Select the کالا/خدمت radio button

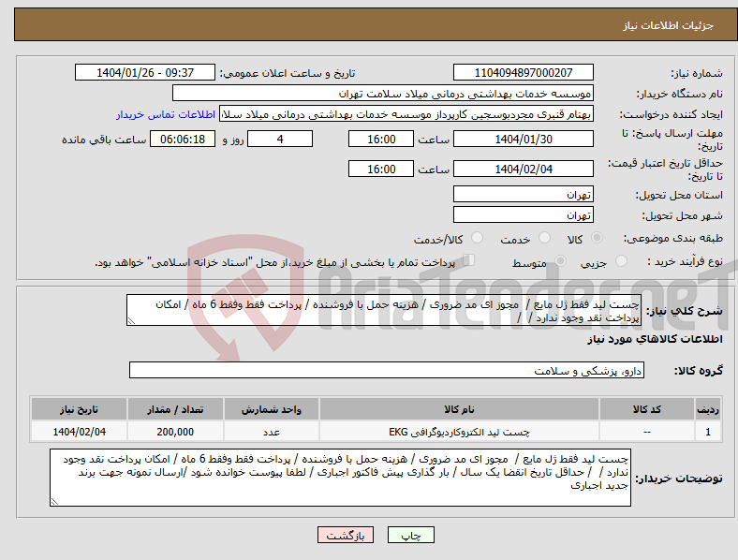click(x=478, y=238)
